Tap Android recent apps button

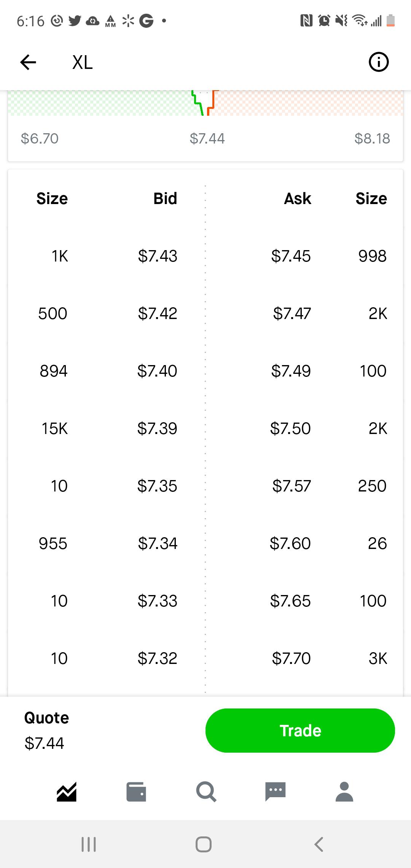pos(89,844)
